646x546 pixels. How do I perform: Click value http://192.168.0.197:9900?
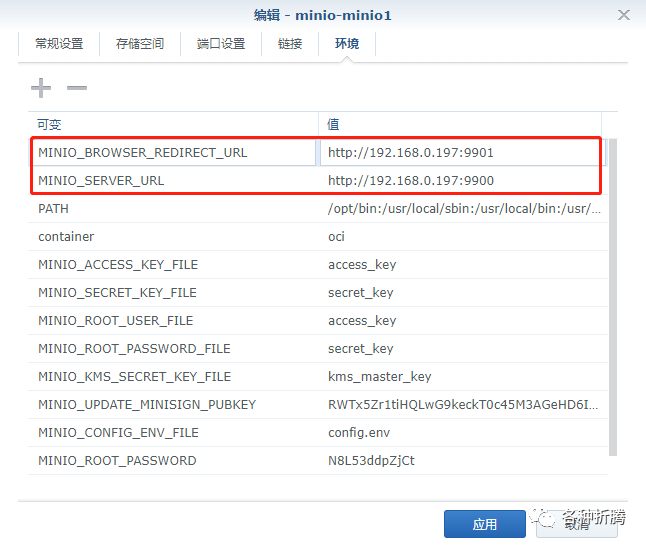coord(411,180)
